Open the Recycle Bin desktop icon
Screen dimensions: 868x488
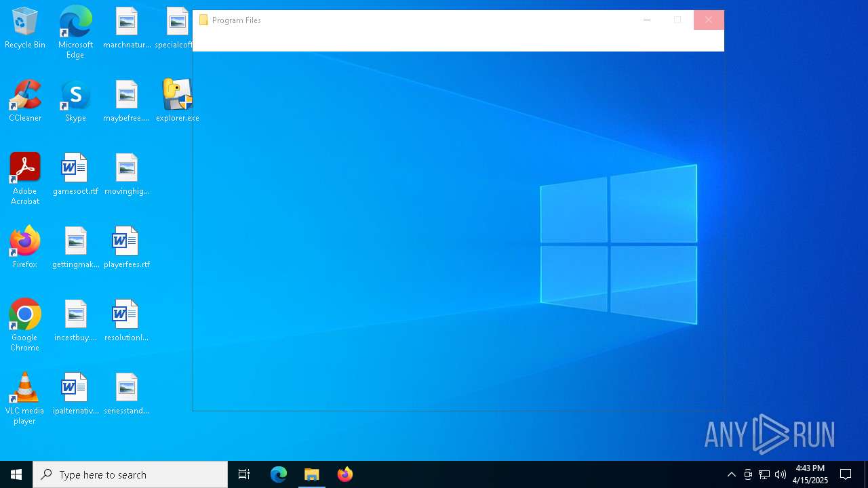pos(25,28)
